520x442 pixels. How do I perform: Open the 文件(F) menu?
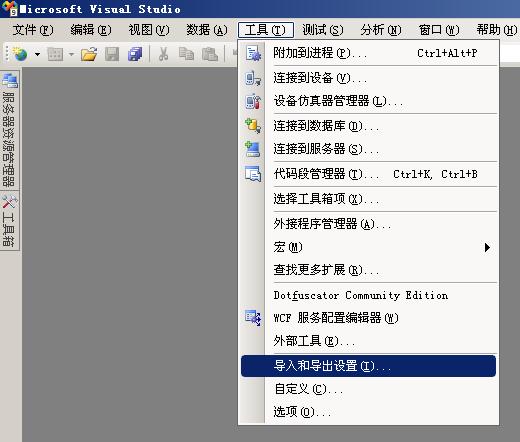(x=33, y=30)
